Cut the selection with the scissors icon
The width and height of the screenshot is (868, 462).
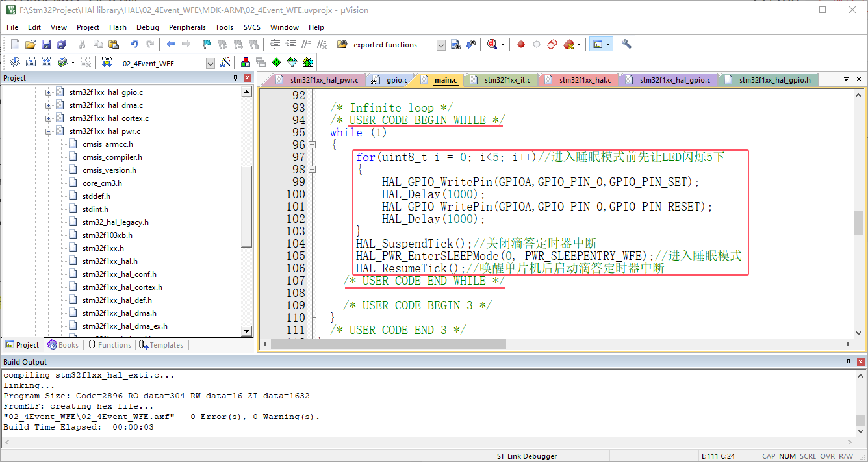(83, 44)
